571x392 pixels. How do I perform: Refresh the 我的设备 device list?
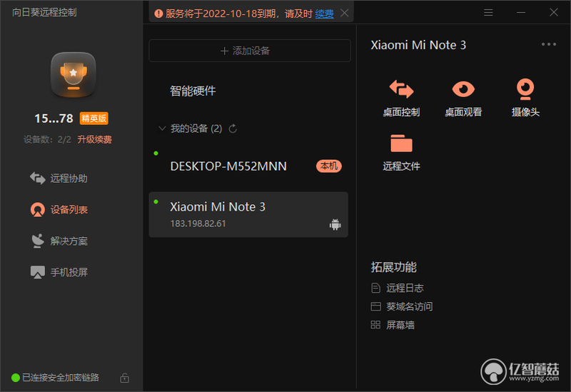[233, 129]
